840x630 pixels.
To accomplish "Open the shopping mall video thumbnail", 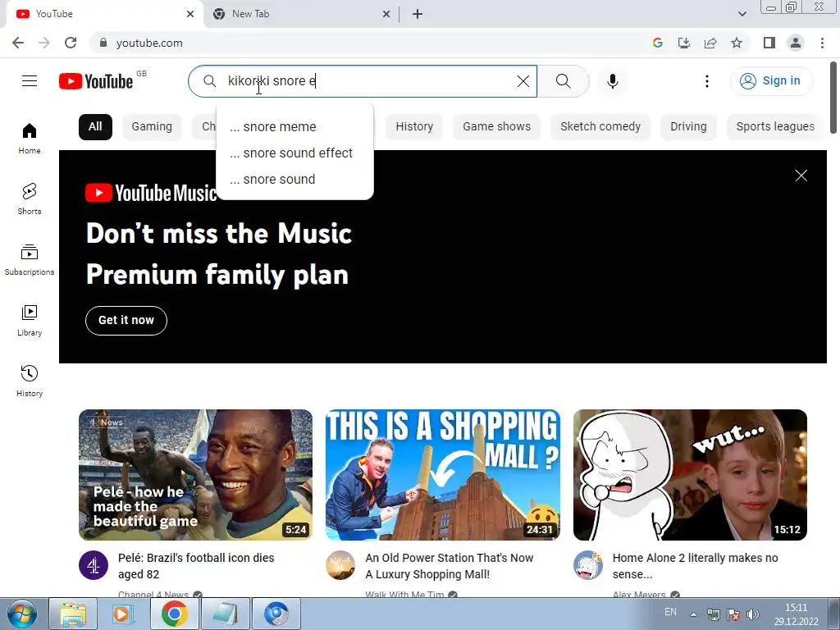I will [x=443, y=475].
